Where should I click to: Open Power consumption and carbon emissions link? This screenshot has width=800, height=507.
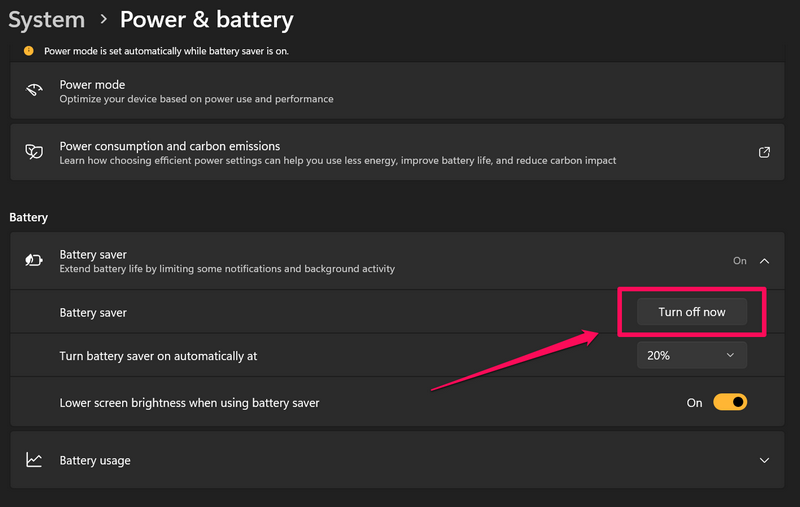tap(169, 146)
